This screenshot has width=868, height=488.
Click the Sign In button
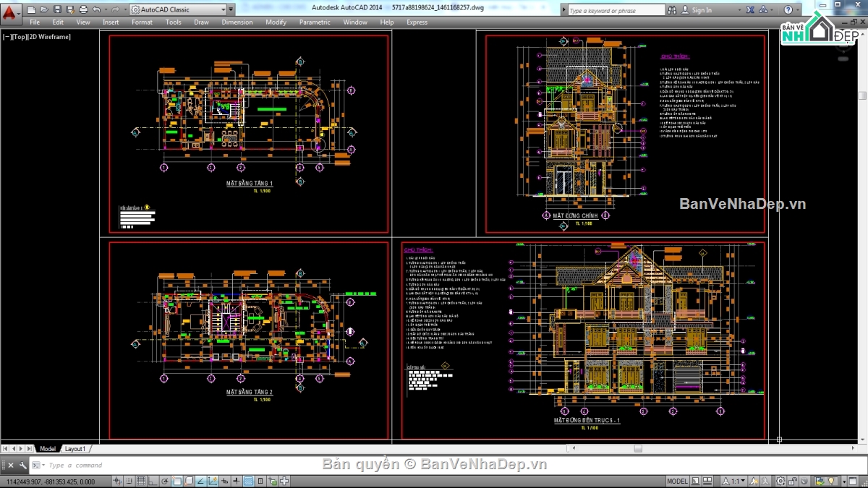(x=701, y=10)
